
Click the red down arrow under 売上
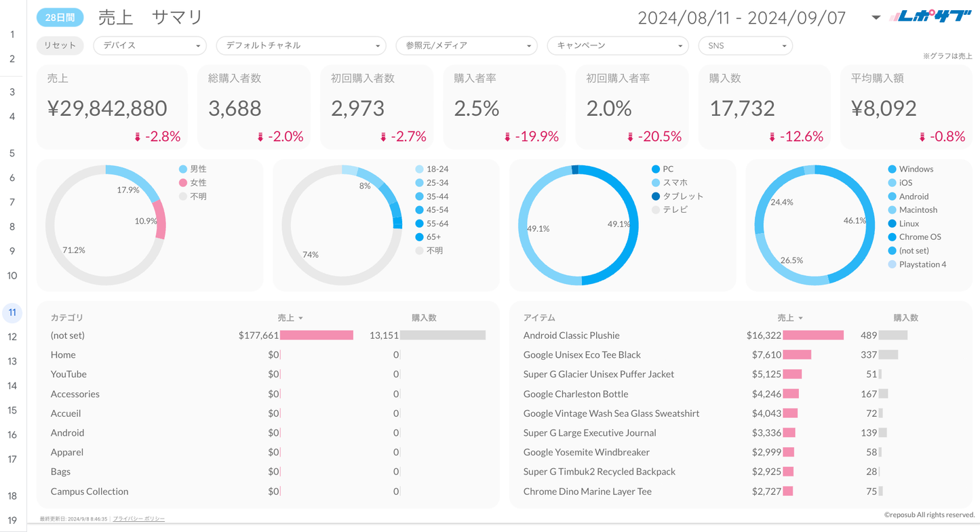[138, 137]
